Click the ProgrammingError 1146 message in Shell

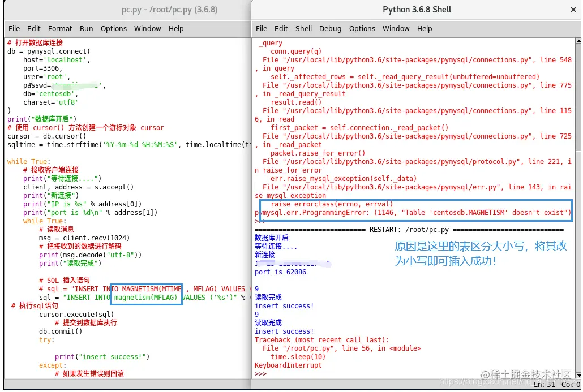413,213
